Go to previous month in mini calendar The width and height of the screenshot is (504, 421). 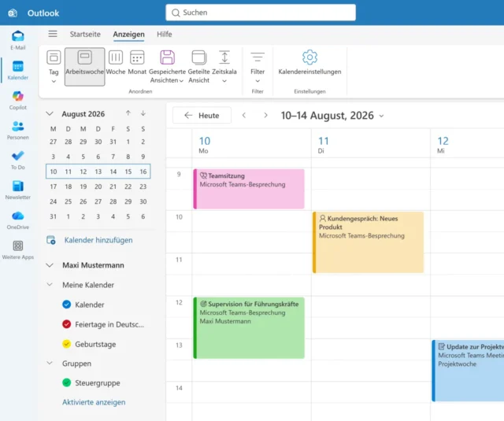coord(128,113)
